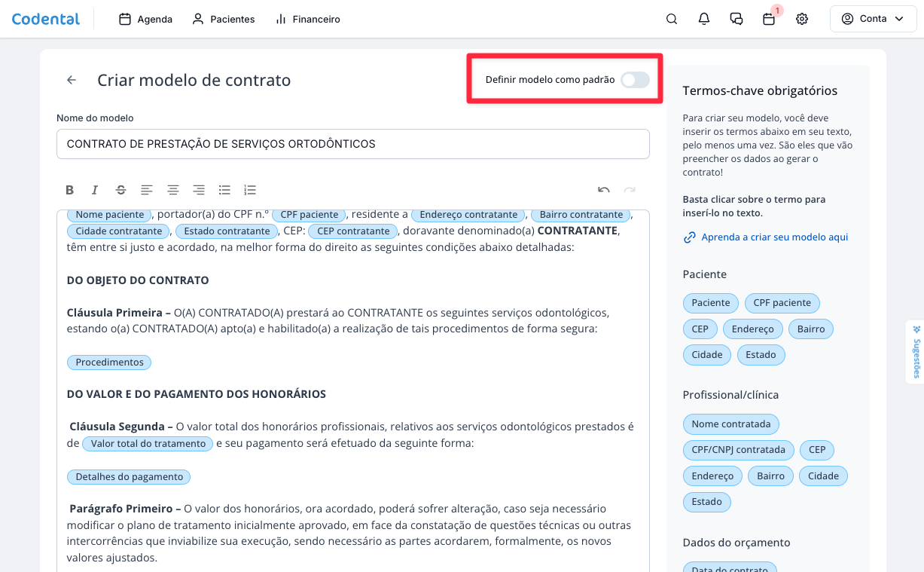This screenshot has width=924, height=572.
Task: Insert a numbered list
Action: point(250,190)
